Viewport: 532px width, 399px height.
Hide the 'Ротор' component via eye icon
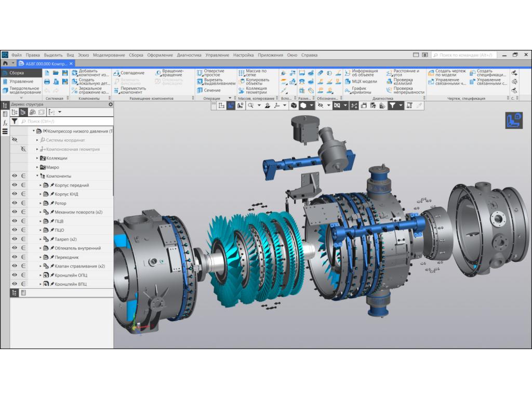tap(15, 203)
